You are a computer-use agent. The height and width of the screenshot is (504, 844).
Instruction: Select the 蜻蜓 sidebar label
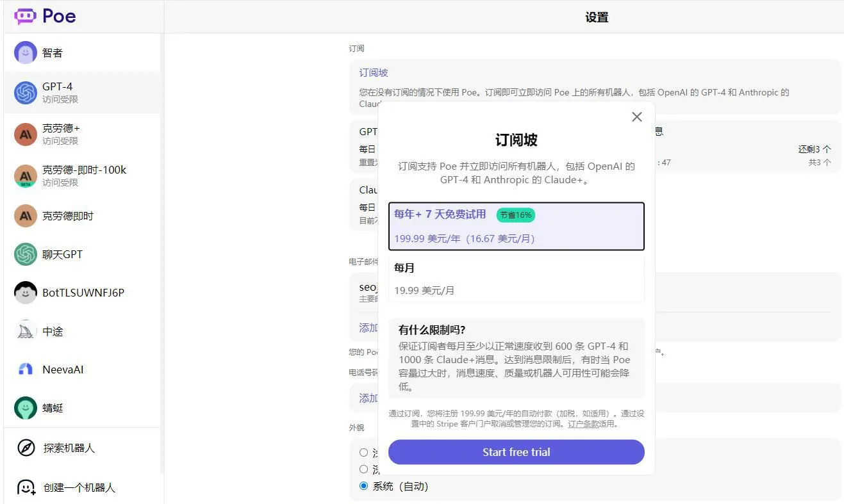(x=53, y=408)
